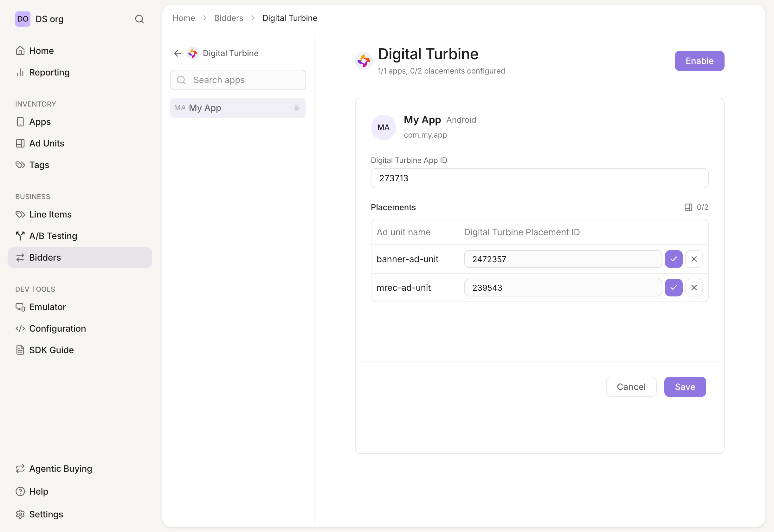Open the SDK Guide
The width and height of the screenshot is (774, 532).
[x=80, y=350]
